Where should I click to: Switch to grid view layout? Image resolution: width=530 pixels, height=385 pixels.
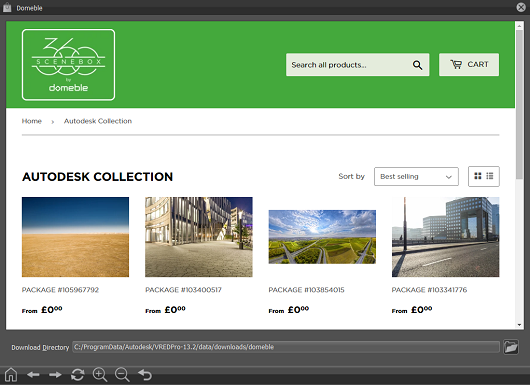tap(478, 176)
